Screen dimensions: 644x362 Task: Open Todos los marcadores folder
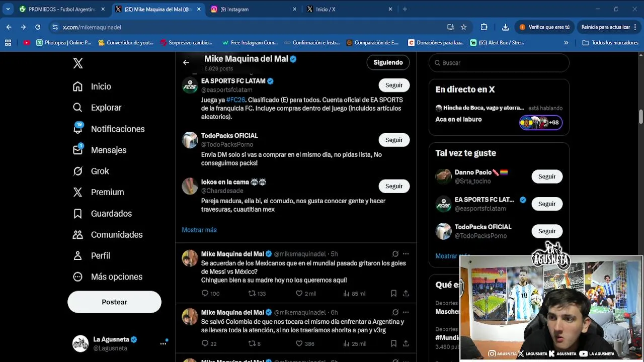610,43
